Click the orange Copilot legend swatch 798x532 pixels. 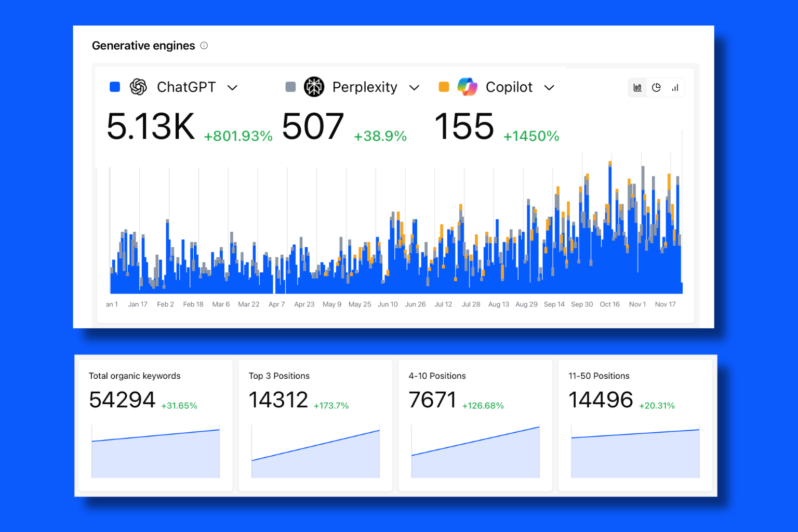coord(444,87)
